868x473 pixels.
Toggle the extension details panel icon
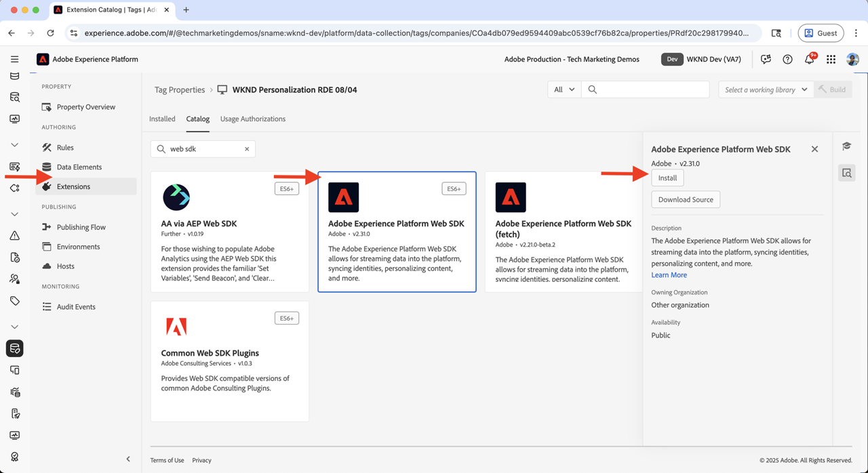pyautogui.click(x=846, y=173)
